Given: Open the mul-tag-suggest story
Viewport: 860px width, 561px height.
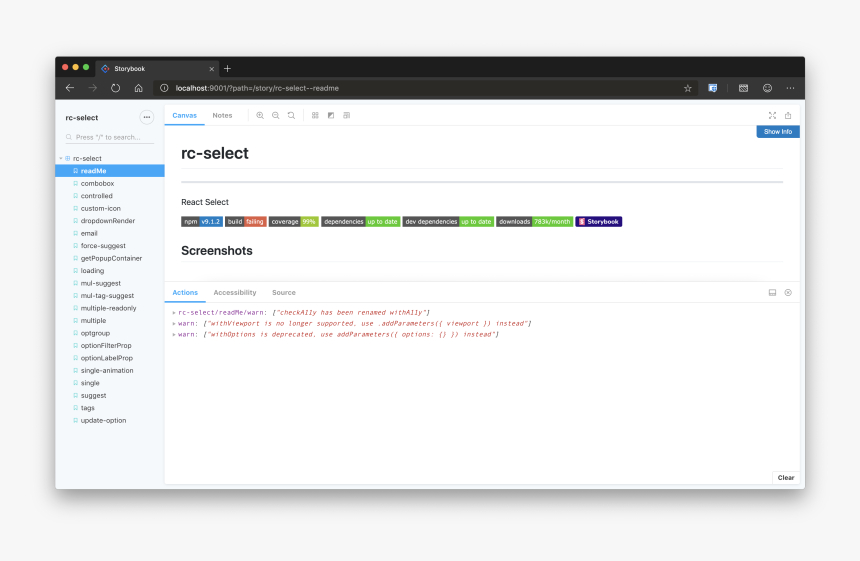Looking at the screenshot, I should point(110,296).
